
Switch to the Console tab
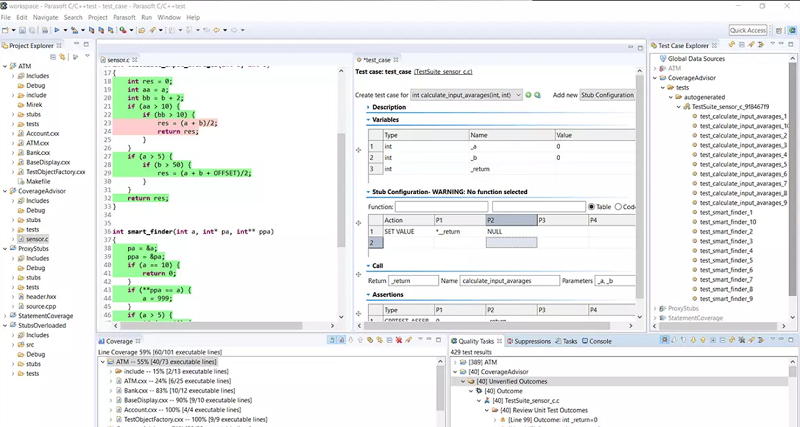click(x=597, y=341)
